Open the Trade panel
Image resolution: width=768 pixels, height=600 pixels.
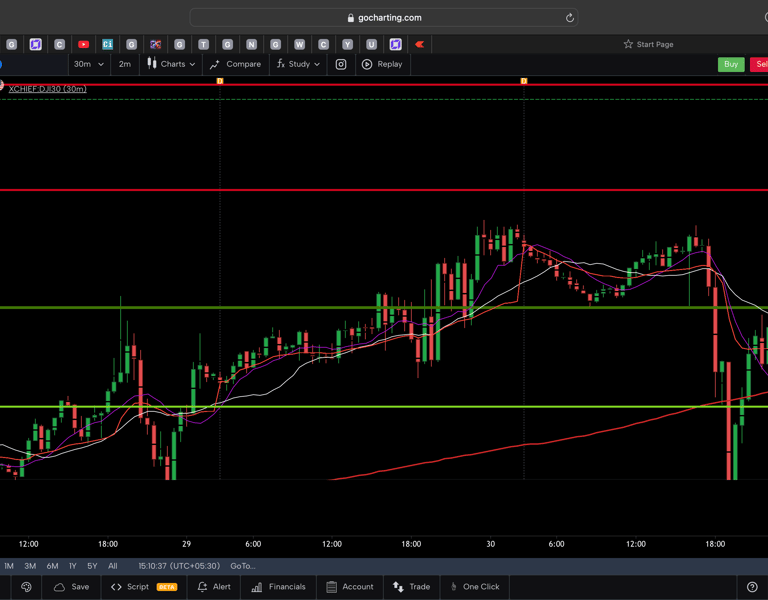411,587
